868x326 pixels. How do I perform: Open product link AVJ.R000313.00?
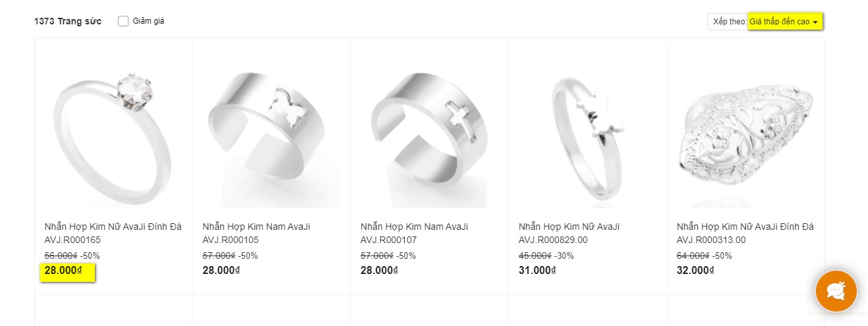click(x=745, y=233)
